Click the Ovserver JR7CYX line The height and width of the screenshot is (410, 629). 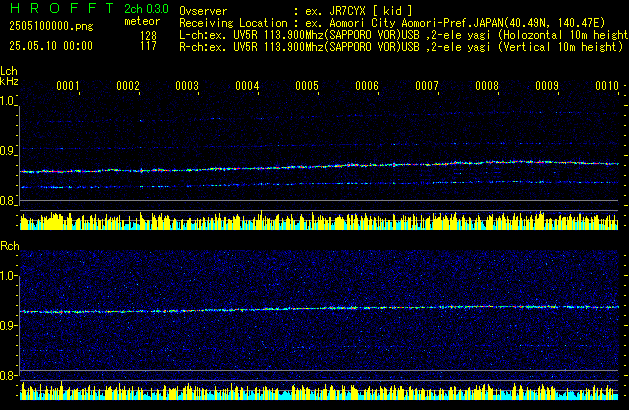click(x=296, y=11)
